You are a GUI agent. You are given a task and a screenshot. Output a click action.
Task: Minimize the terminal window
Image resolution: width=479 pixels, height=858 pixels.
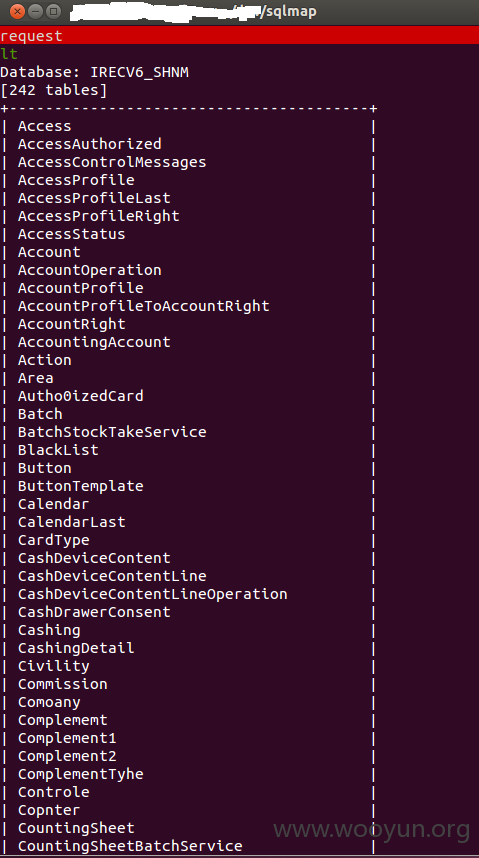[36, 11]
